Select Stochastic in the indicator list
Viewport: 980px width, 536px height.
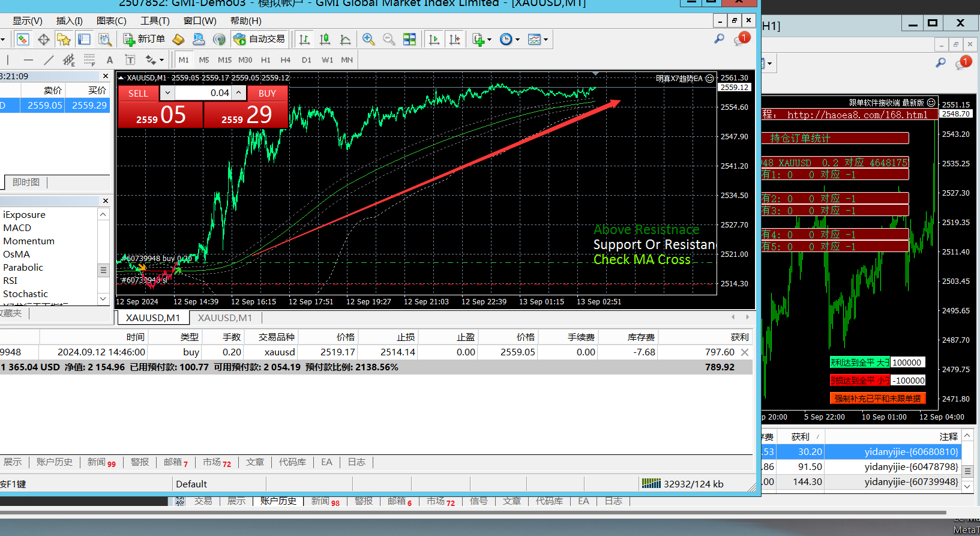[25, 294]
